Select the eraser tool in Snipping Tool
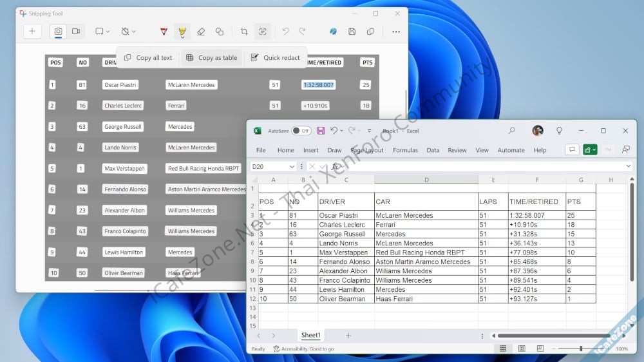 click(x=201, y=32)
